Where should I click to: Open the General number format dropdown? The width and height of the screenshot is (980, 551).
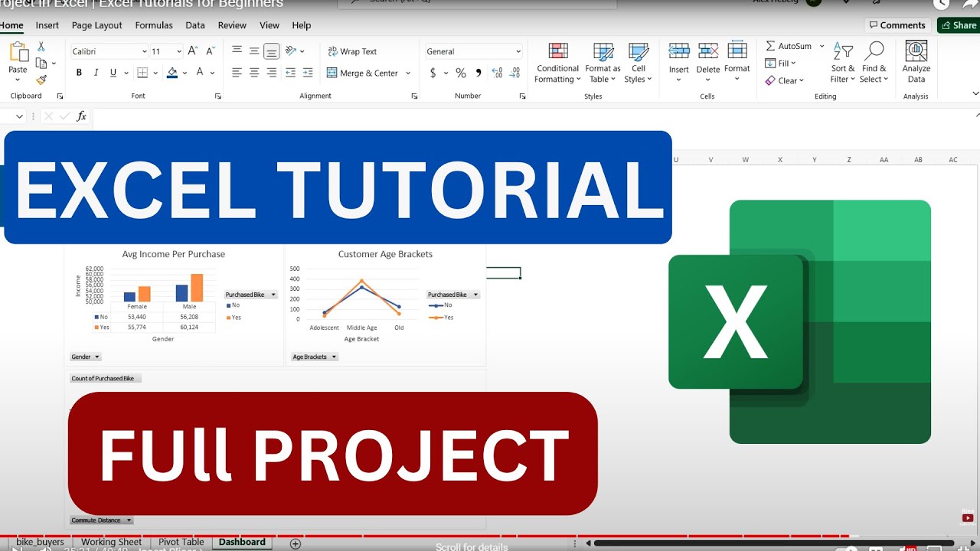pos(518,51)
